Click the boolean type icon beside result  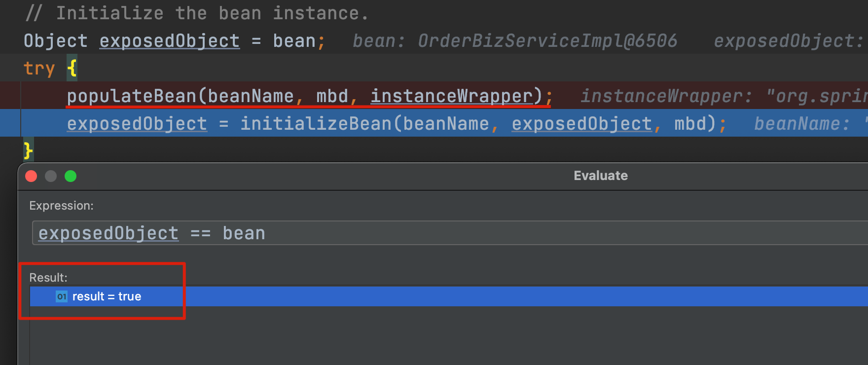61,296
